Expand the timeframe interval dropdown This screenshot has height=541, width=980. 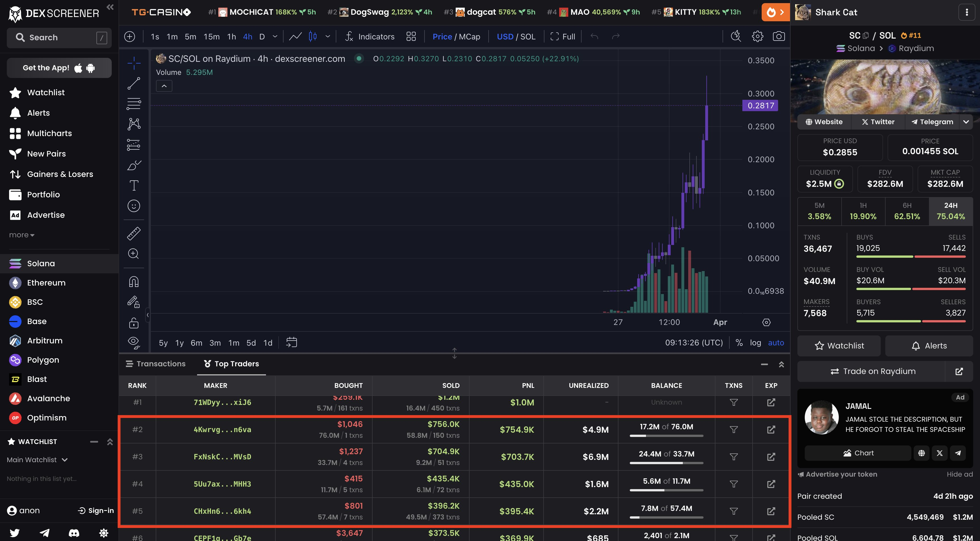pos(275,37)
